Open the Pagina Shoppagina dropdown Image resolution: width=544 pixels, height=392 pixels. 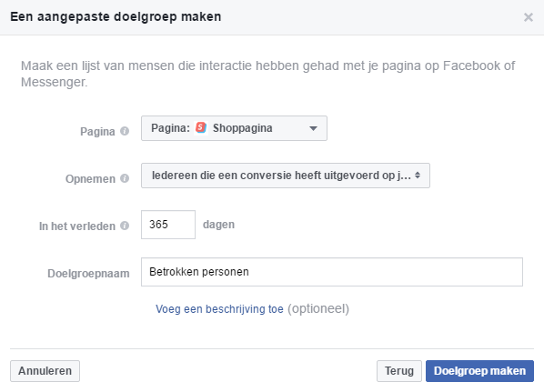[234, 128]
